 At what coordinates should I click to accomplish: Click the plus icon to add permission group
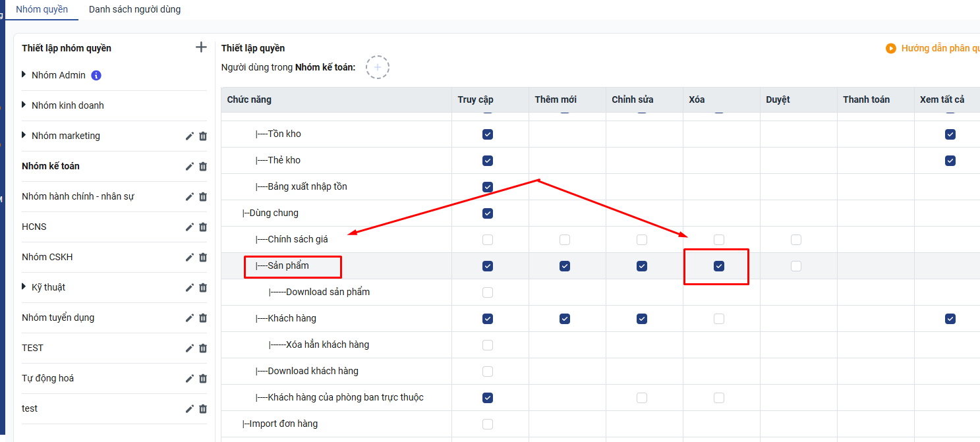(x=201, y=47)
